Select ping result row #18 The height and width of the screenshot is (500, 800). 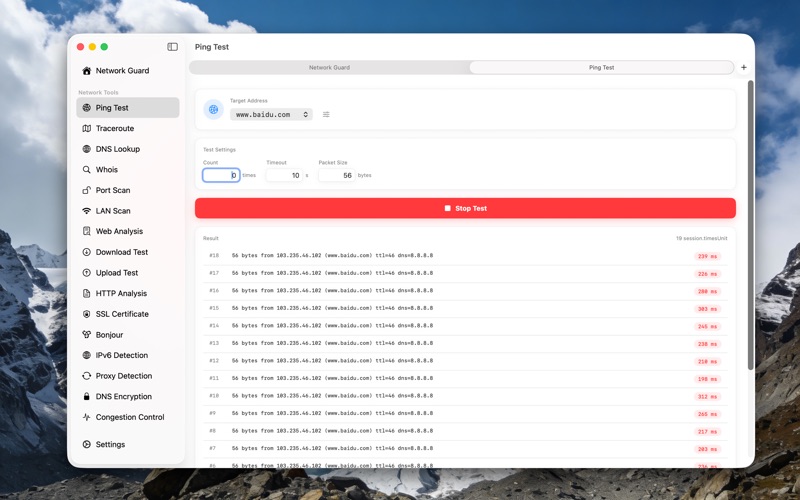(465, 256)
